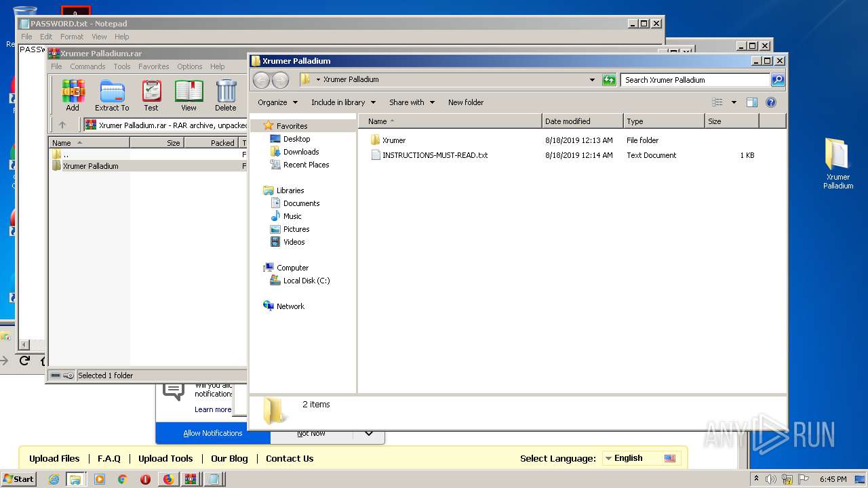Go back in Explorer navigation

point(261,80)
